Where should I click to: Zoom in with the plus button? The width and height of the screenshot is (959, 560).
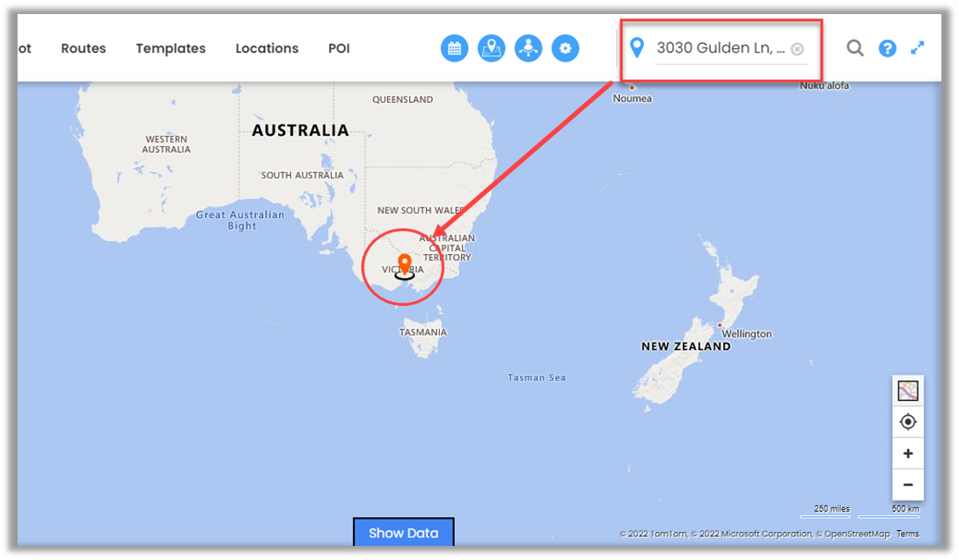coord(908,454)
